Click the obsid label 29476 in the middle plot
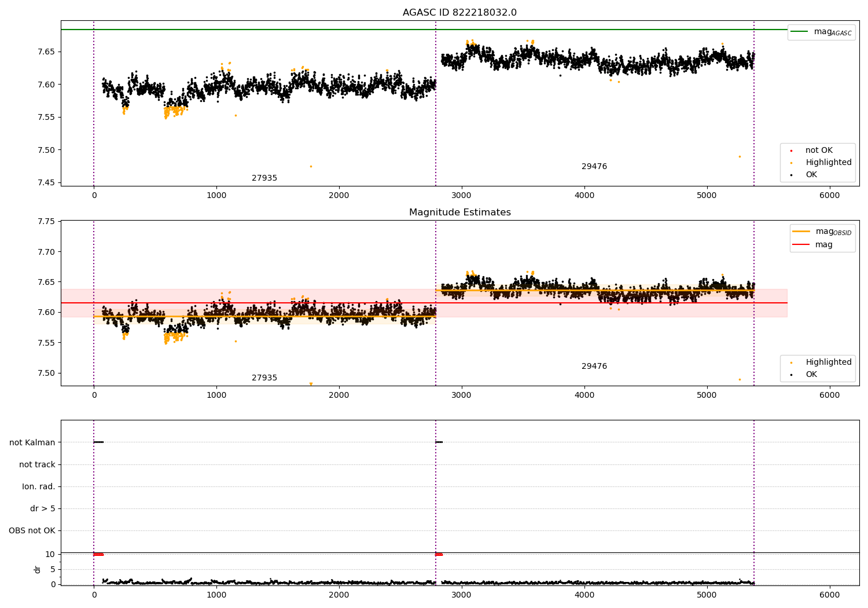 (x=594, y=367)
